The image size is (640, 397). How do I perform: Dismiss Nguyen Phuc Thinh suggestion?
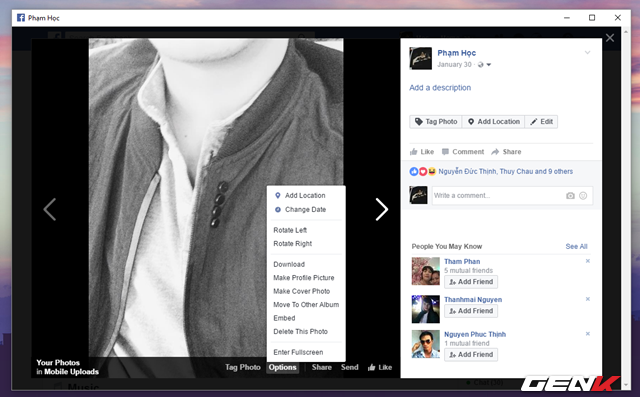point(588,333)
